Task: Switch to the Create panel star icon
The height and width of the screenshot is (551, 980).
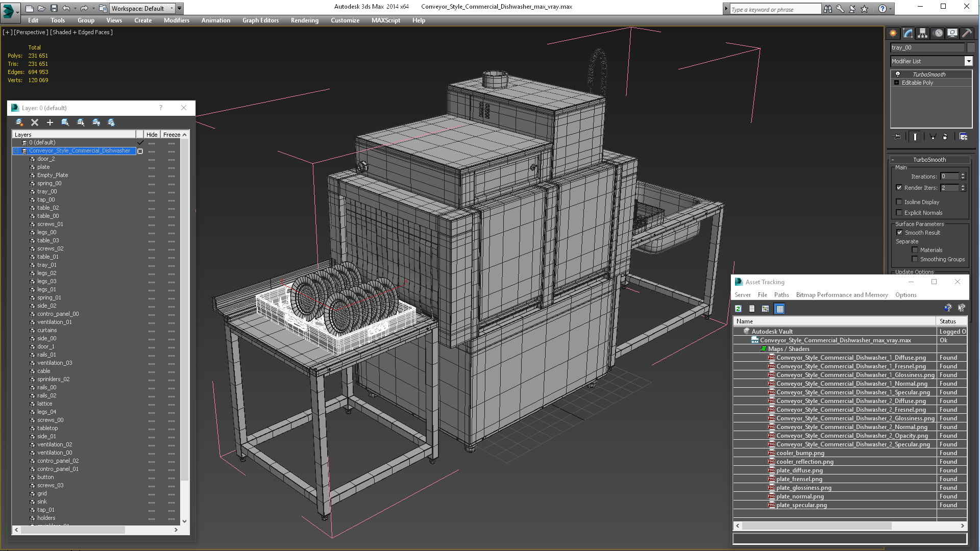Action: 893,33
